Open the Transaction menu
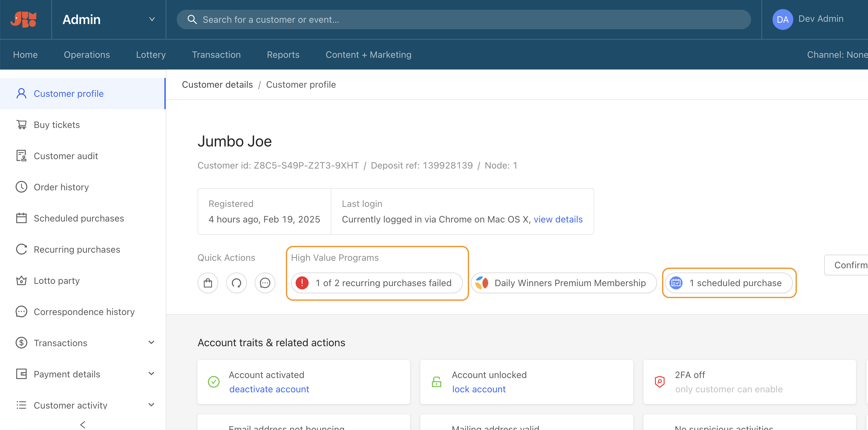The width and height of the screenshot is (868, 430). (x=216, y=55)
